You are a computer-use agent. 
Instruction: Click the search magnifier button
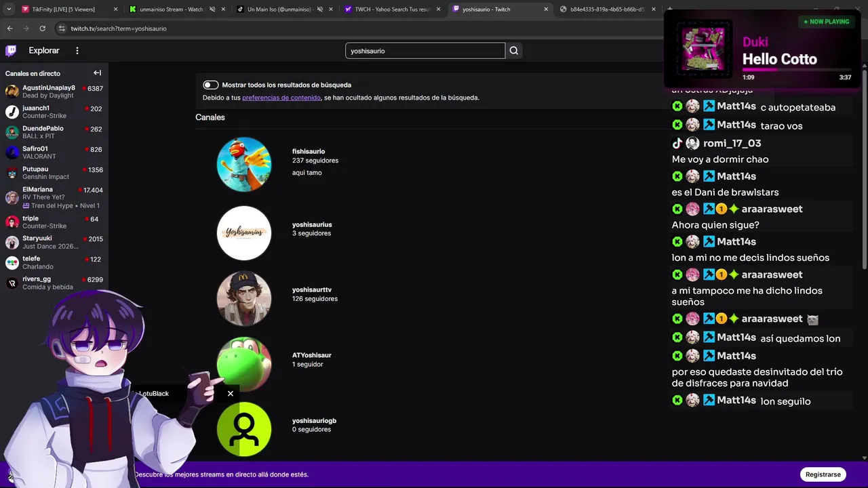click(514, 51)
